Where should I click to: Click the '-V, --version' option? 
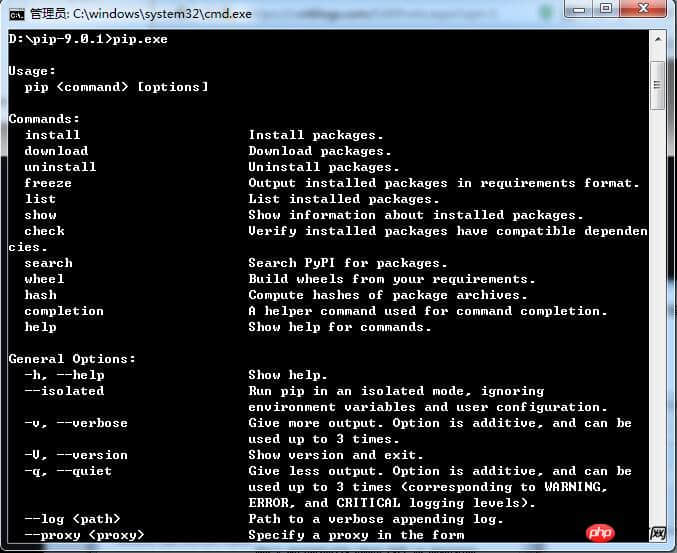[76, 455]
